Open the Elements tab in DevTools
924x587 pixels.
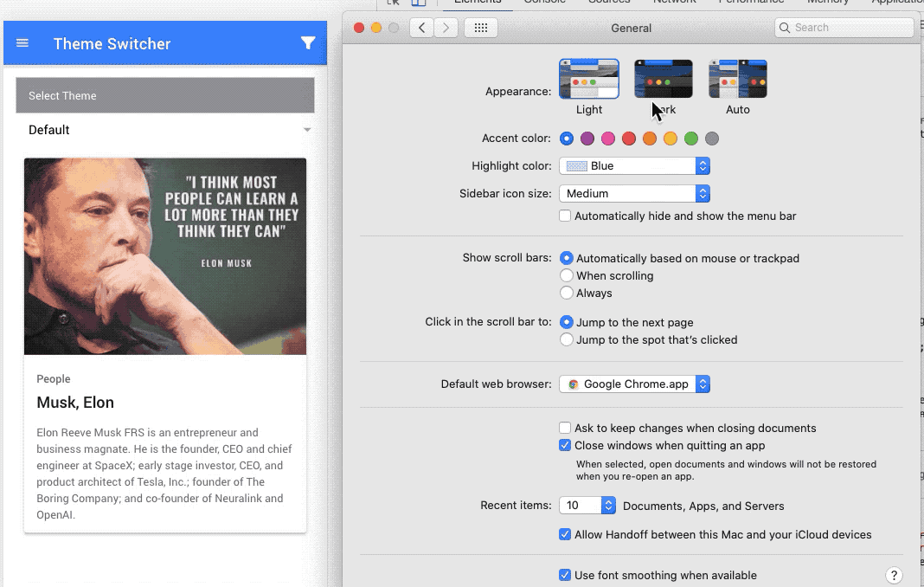[478, 3]
